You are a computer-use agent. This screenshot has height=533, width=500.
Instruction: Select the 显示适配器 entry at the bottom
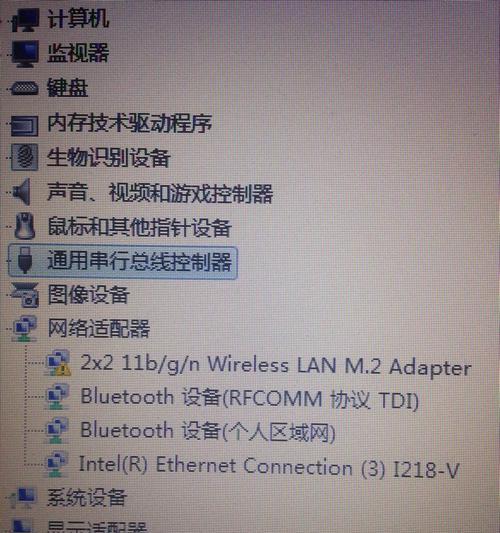[x=97, y=527]
